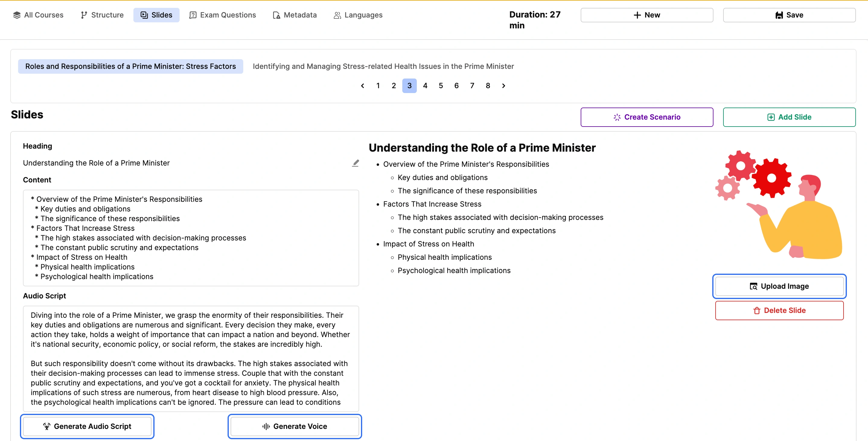Screen dimensions: 868x441
Task: Add a new slide
Action: pyautogui.click(x=789, y=117)
